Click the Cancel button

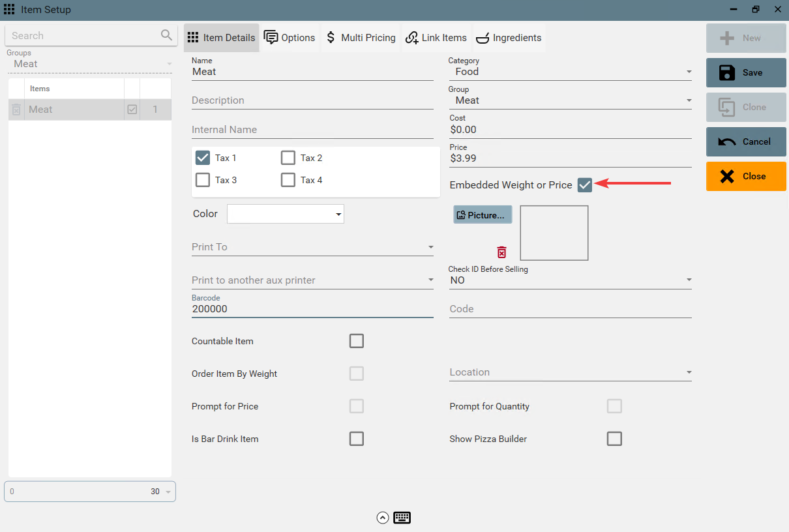[x=746, y=141]
